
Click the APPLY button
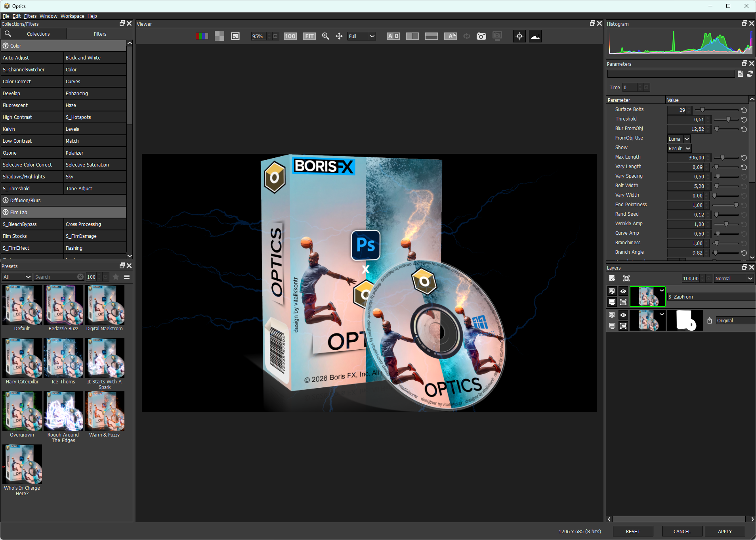[725, 531]
